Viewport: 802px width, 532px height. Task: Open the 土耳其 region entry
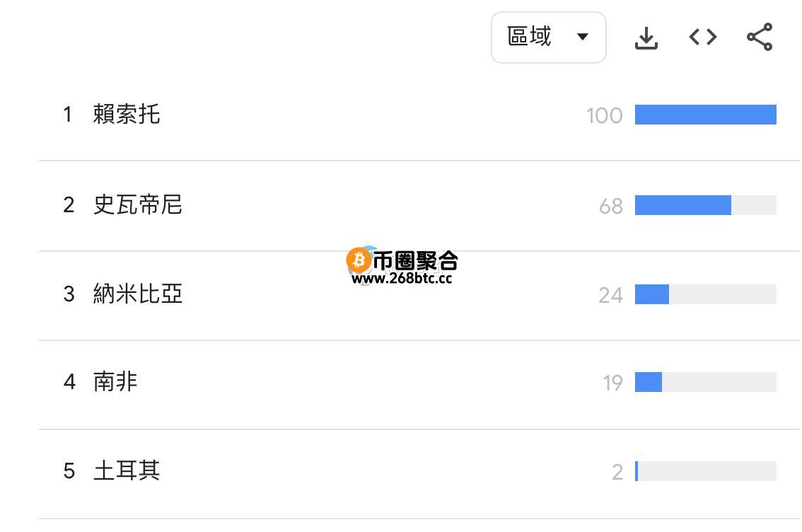pyautogui.click(x=127, y=470)
